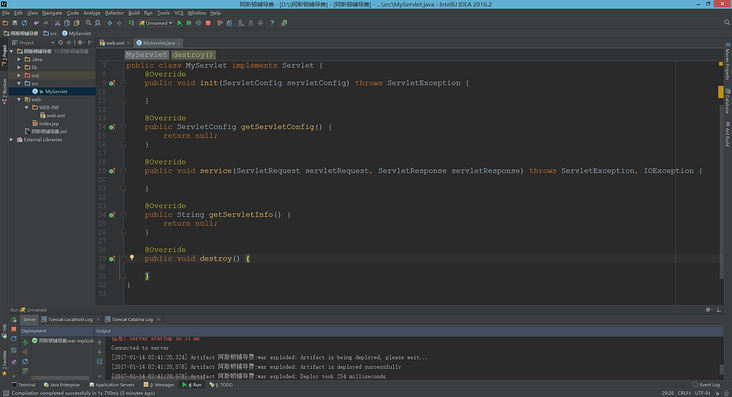Open the Refactor menu

pyautogui.click(x=114, y=13)
